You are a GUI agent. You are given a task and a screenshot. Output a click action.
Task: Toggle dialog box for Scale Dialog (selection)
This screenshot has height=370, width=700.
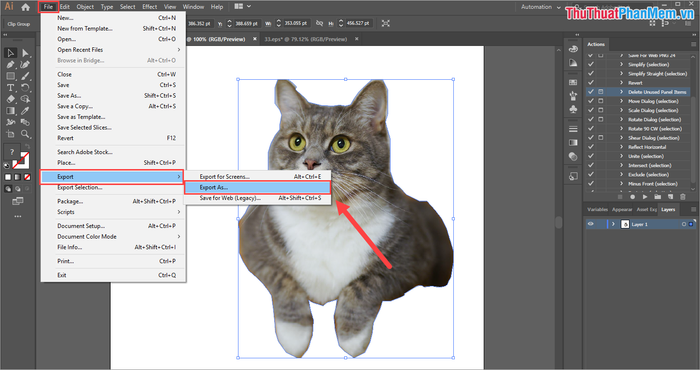coord(601,110)
